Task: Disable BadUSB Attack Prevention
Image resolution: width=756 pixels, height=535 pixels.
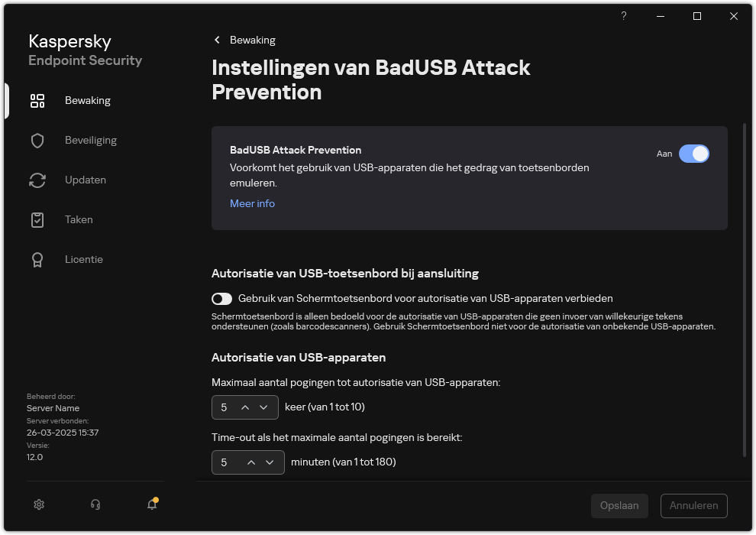Action: pyautogui.click(x=693, y=154)
